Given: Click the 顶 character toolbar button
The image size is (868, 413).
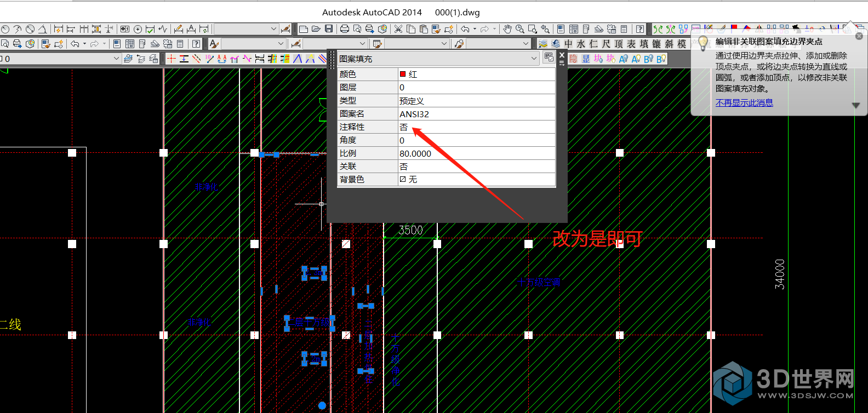Looking at the screenshot, I should tap(619, 44).
